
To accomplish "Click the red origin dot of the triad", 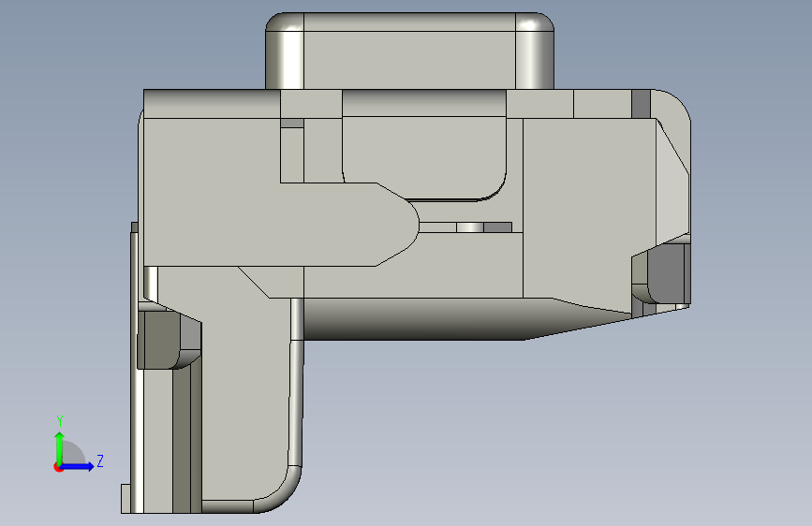I will [58, 467].
